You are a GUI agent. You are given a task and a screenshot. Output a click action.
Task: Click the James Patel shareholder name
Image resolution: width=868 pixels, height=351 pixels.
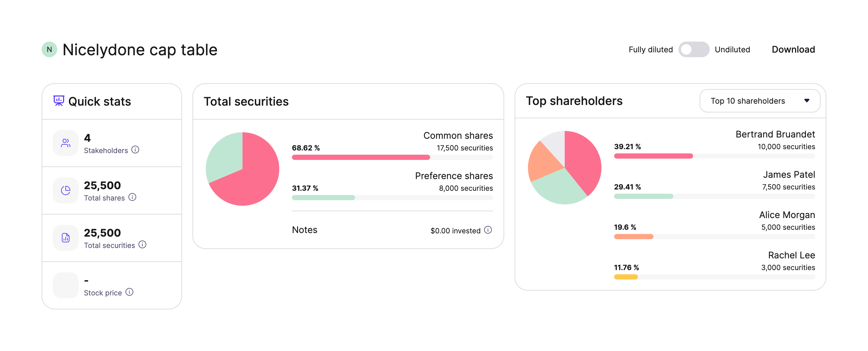point(789,175)
